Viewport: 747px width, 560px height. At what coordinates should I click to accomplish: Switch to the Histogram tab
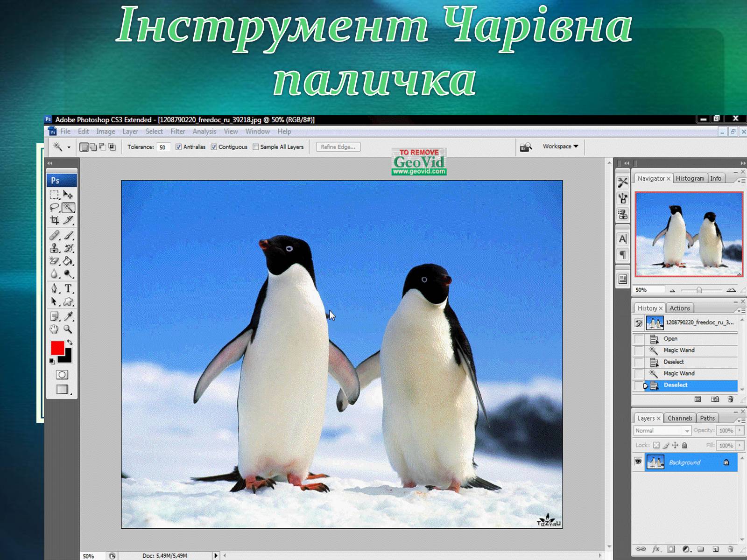(x=690, y=178)
